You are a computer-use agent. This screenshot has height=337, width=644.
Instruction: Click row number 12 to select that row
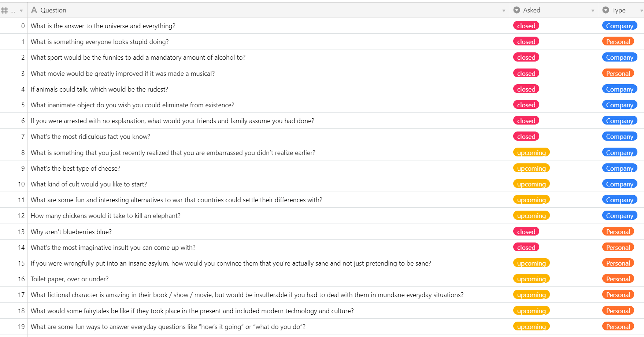[21, 215]
